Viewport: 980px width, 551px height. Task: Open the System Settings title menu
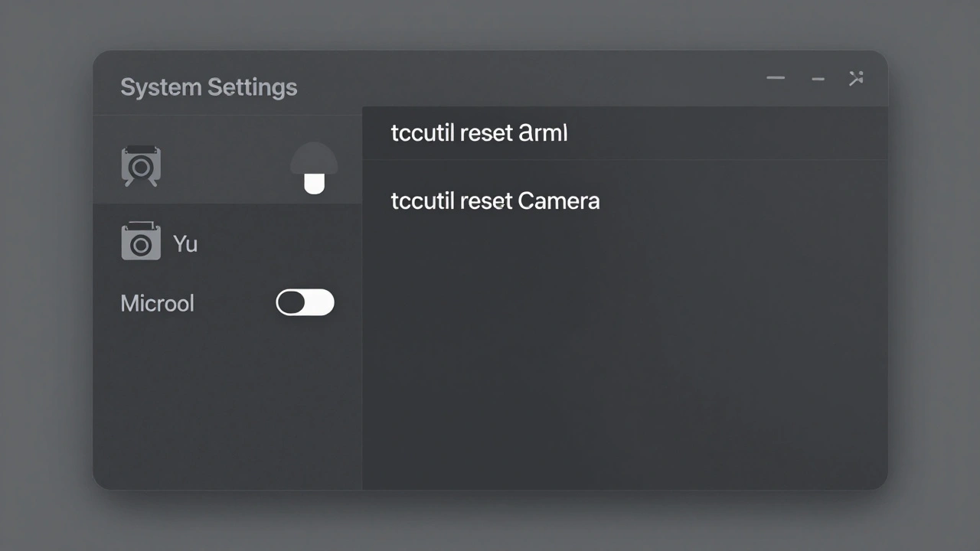click(x=208, y=86)
